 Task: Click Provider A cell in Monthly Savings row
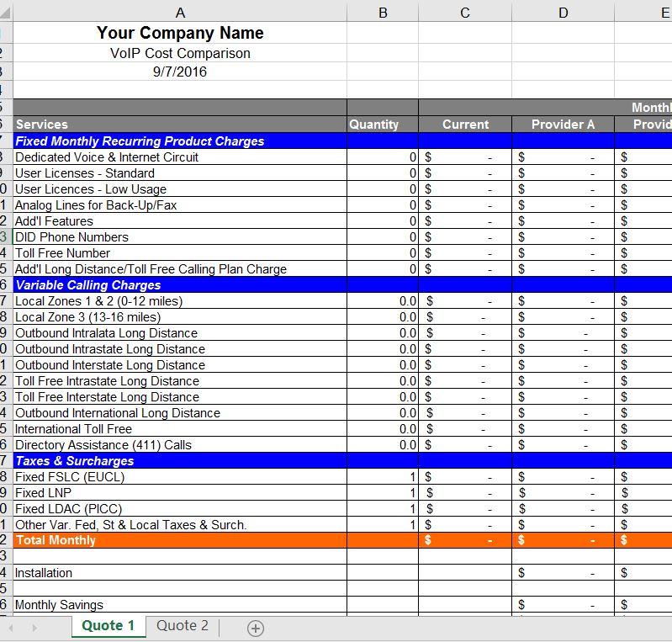tap(564, 605)
